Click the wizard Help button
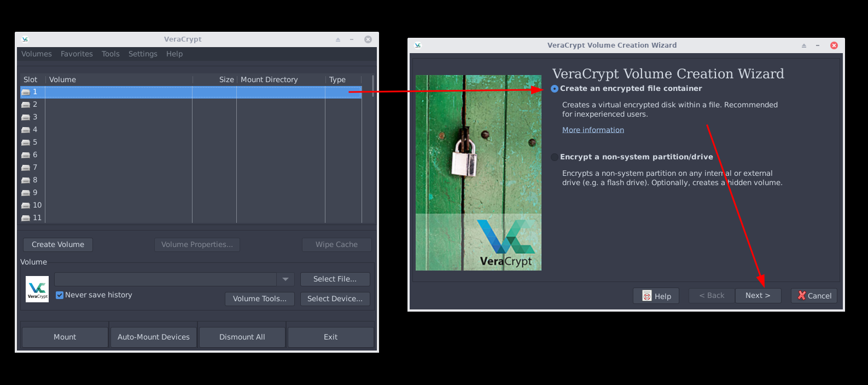 click(x=656, y=296)
